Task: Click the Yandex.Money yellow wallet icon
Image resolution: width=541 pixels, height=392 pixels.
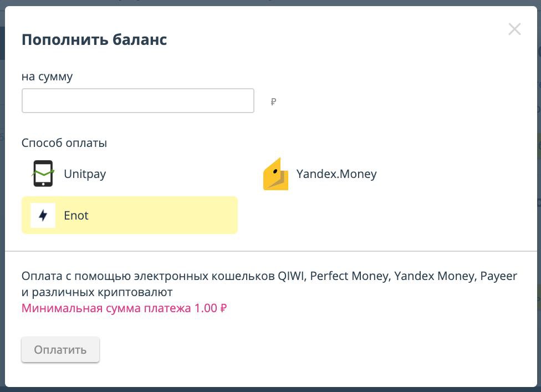Action: [x=275, y=174]
